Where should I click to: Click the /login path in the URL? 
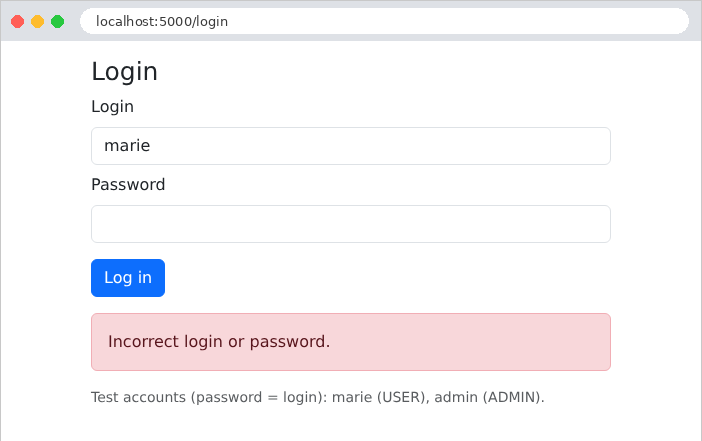(210, 21)
